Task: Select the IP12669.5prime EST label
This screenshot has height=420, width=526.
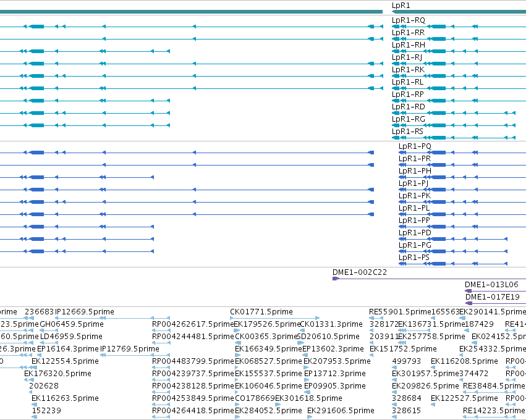Action: pos(85,312)
